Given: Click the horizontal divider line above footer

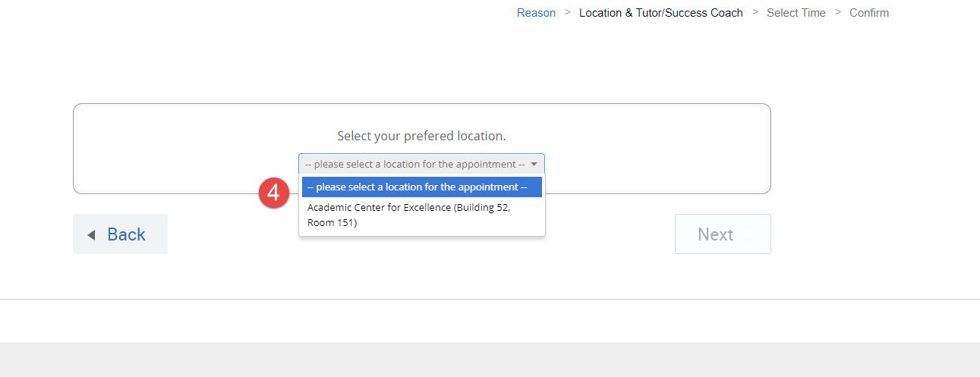Looking at the screenshot, I should tap(490, 299).
